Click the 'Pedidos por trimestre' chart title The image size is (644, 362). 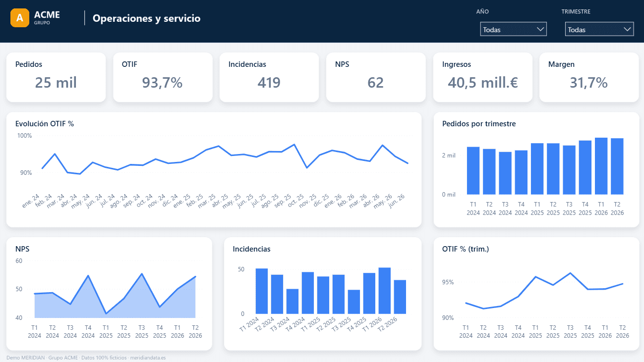tap(479, 124)
